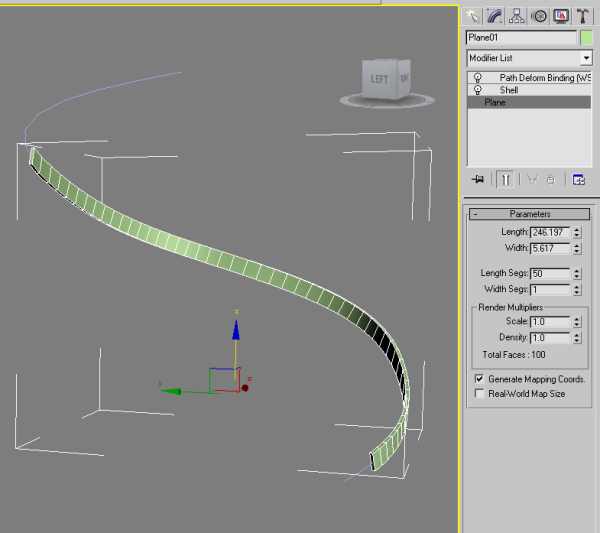
Task: Open Configure Modifier Sets icon
Action: point(578,179)
